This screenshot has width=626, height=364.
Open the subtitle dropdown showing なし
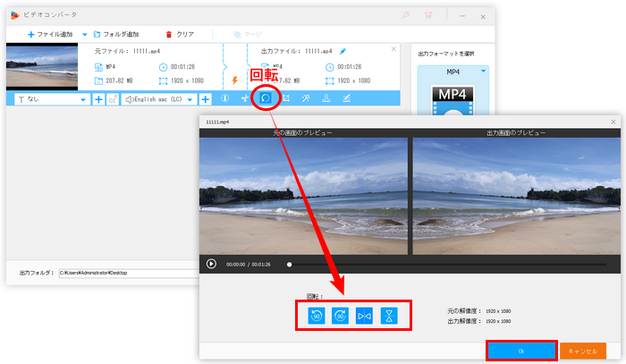pos(51,99)
